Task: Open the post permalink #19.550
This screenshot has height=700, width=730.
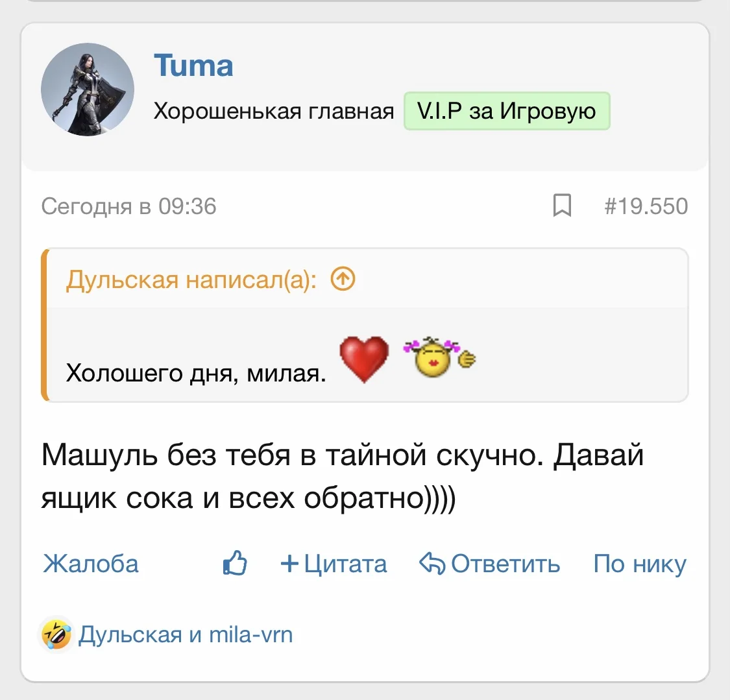Action: tap(646, 206)
